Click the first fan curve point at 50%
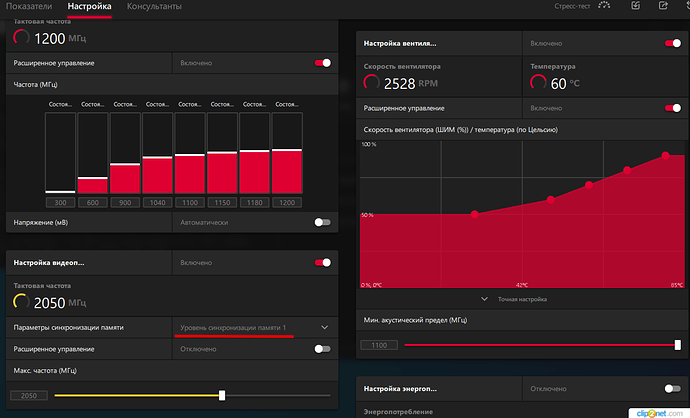 (x=475, y=214)
